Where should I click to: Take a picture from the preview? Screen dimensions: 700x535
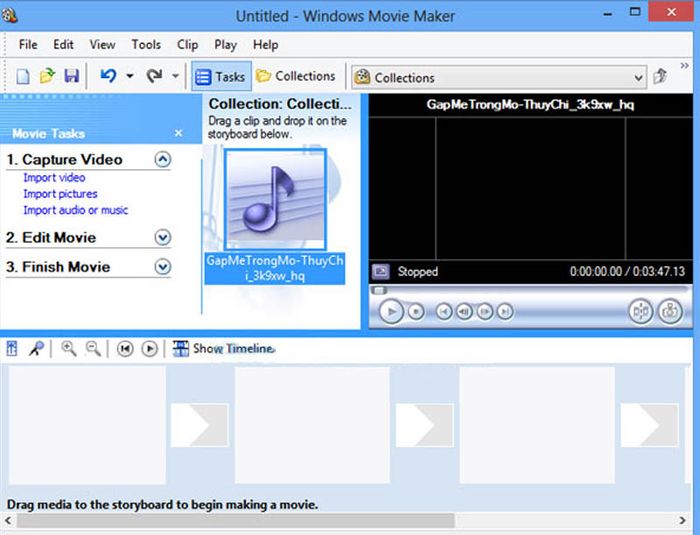coord(670,311)
